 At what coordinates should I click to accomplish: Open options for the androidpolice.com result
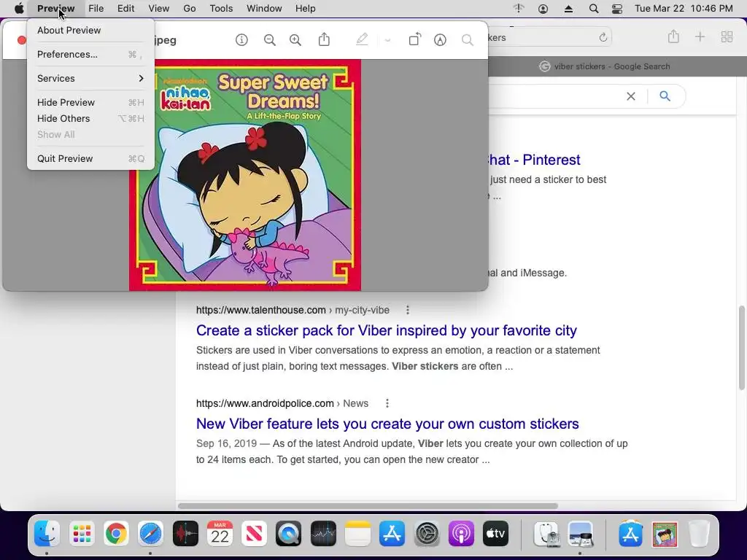click(x=387, y=403)
